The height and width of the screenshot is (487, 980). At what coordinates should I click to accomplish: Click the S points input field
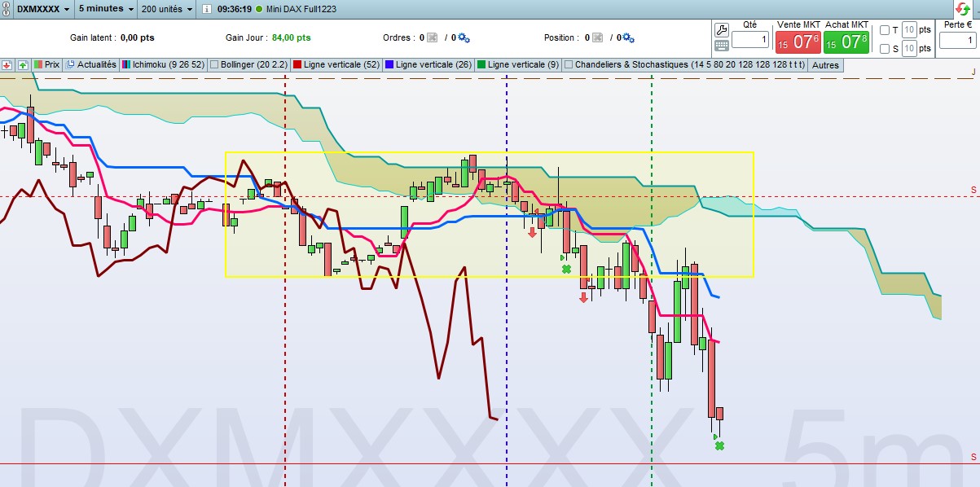909,49
